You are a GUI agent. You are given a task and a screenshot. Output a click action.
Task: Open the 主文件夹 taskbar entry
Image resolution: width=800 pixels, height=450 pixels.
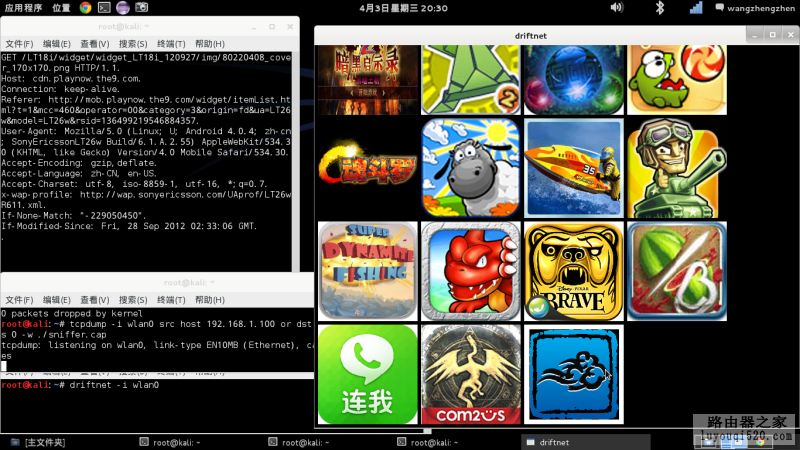click(38, 442)
